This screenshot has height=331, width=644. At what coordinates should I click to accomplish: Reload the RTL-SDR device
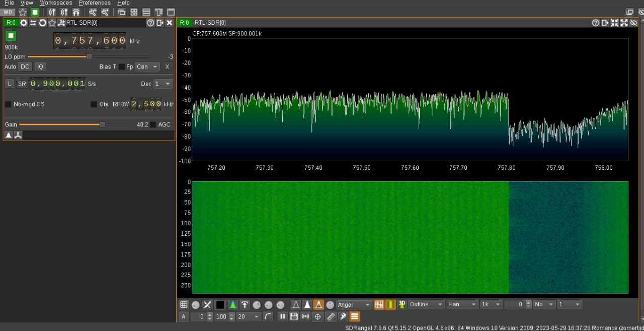[x=43, y=23]
